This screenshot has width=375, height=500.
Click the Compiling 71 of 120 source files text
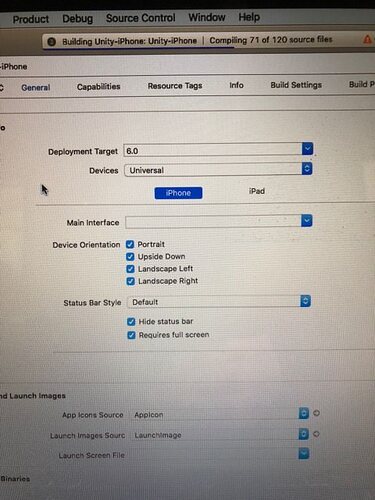pos(271,40)
